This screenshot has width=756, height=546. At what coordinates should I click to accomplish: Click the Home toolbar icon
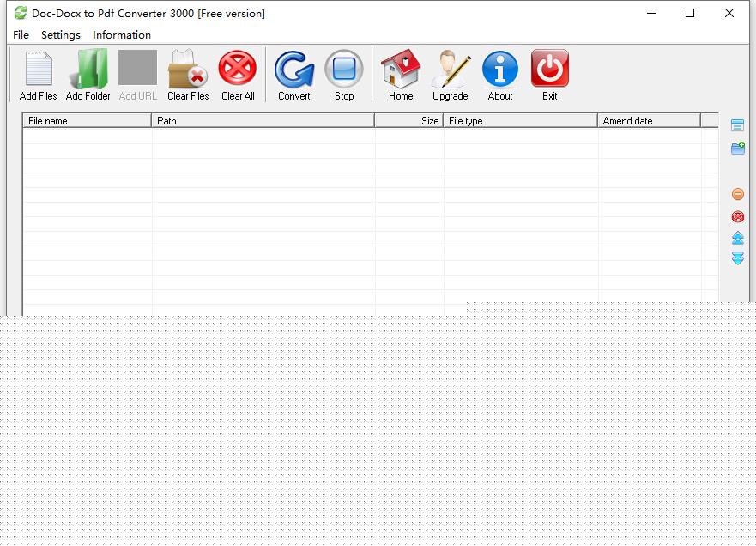click(x=400, y=73)
